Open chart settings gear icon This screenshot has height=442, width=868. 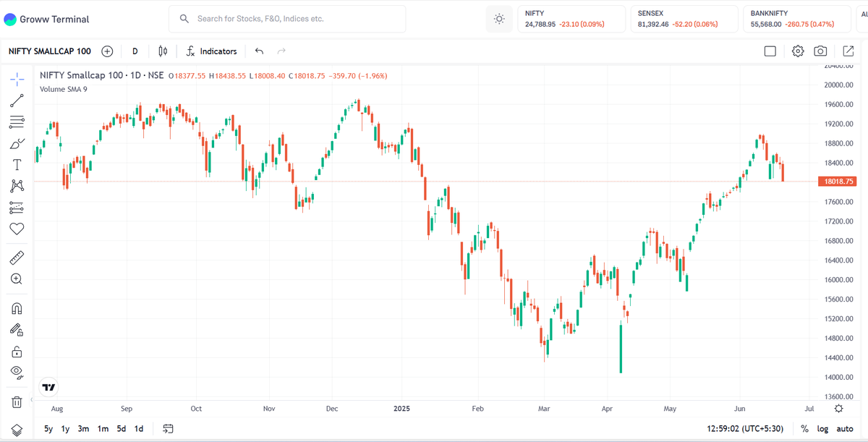point(798,51)
